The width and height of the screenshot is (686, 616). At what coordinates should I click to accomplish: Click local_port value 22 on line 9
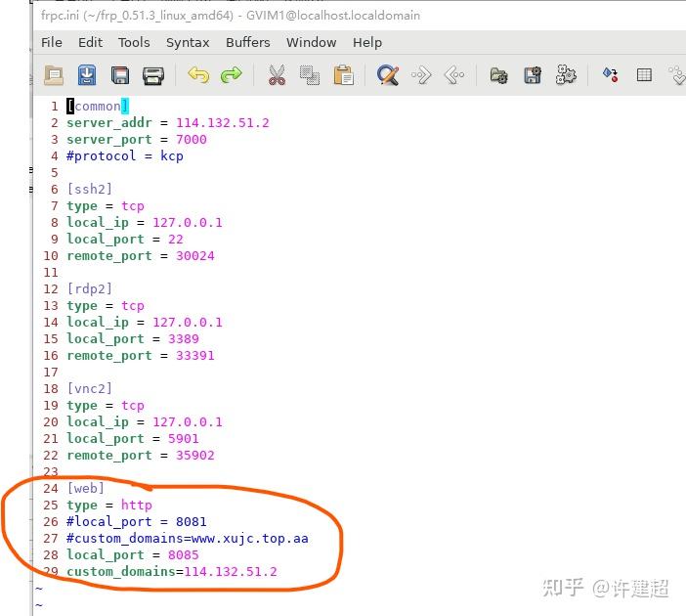point(176,239)
